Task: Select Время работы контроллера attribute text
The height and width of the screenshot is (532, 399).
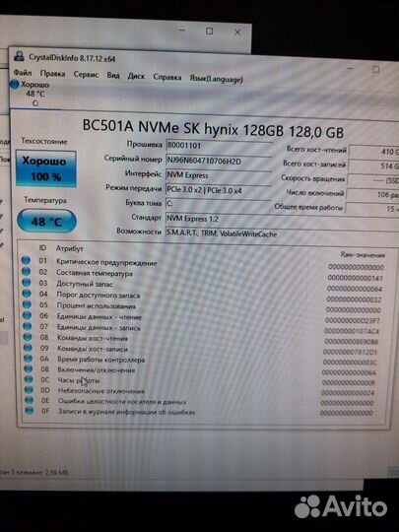Action: (101, 360)
